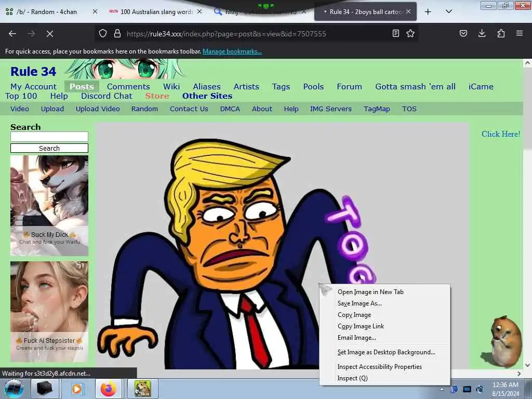
Task: Bookmark this page with the star icon
Action: coord(410,33)
